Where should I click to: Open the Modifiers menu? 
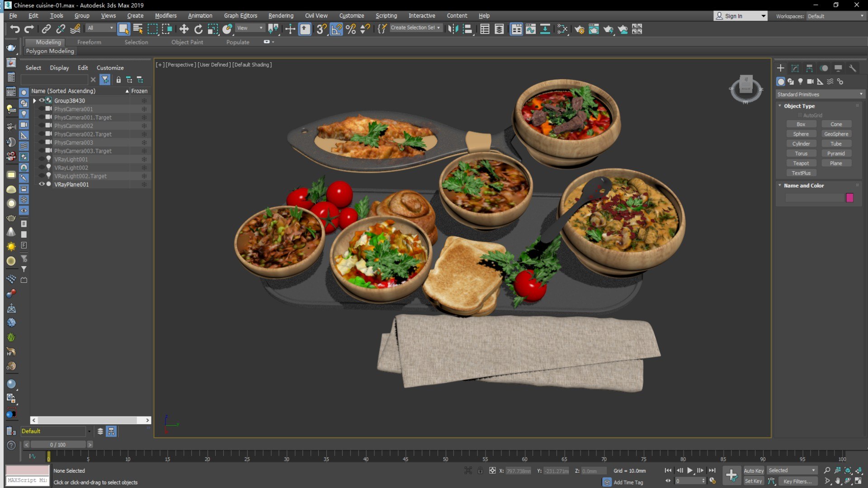tap(165, 16)
